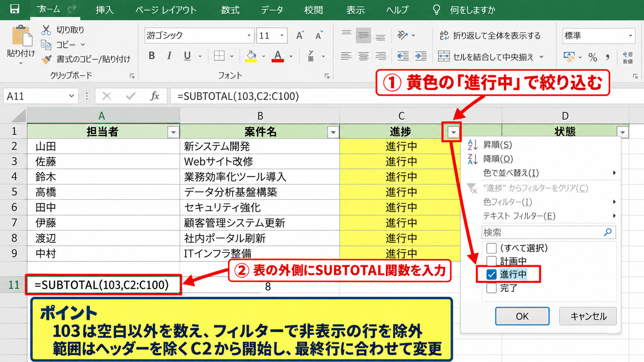Screen dimensions: 644x362
Task: Open the 表示 ribbon tab
Action: pyautogui.click(x=355, y=10)
